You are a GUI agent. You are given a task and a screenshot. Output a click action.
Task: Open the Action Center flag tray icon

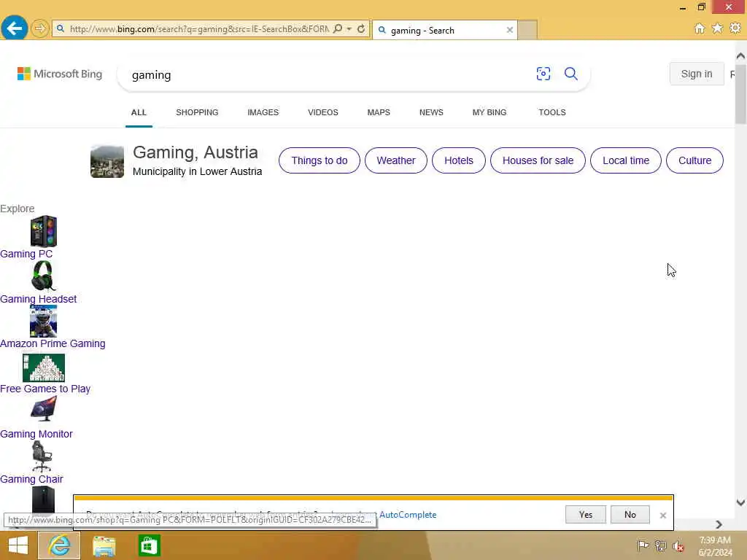point(643,545)
